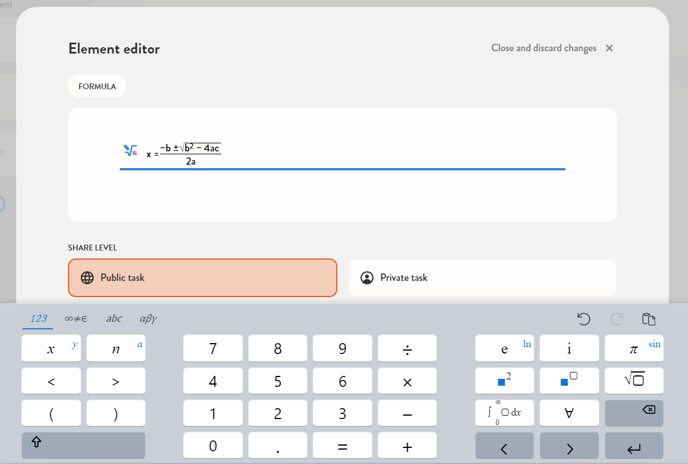
Task: Insert the definite integral template
Action: tap(504, 413)
